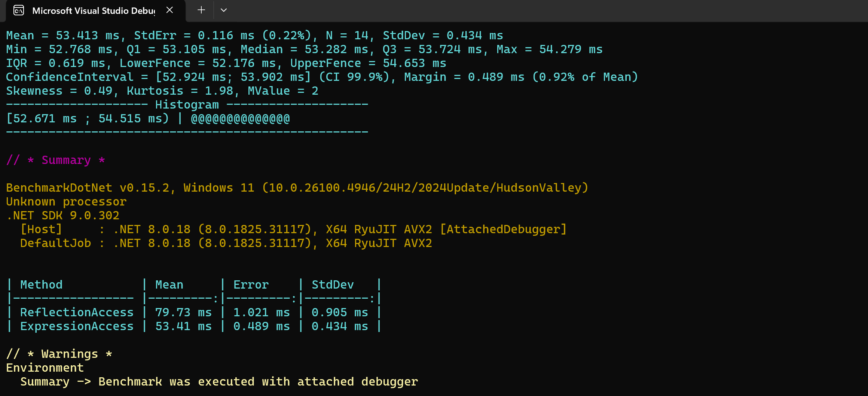Screen dimensions: 868x396
Task: Open a new tab with the plus button
Action: tap(201, 10)
